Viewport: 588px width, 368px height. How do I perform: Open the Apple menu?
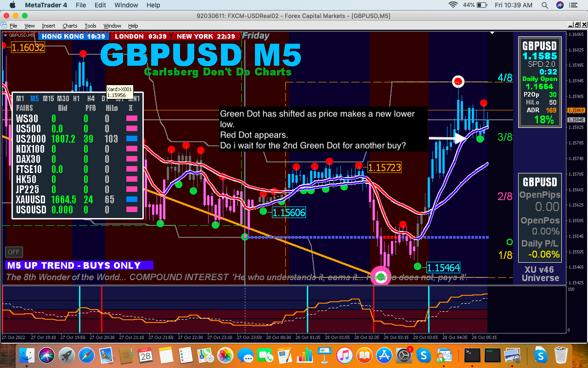(12, 5)
